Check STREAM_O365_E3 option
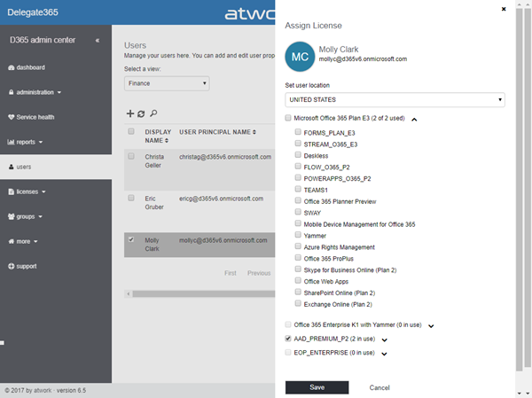The width and height of the screenshot is (532, 398). tap(298, 144)
